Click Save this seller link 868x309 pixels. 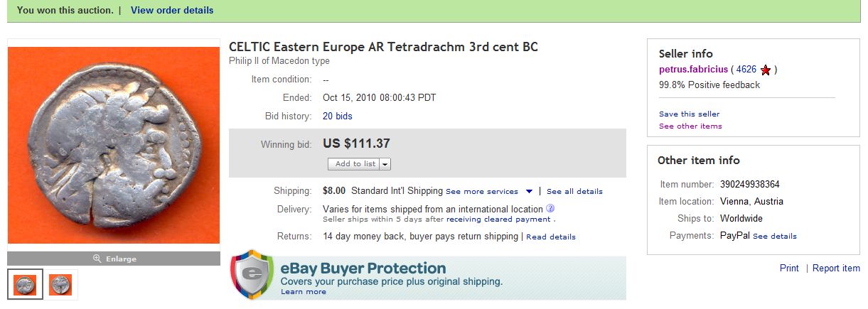(x=689, y=114)
